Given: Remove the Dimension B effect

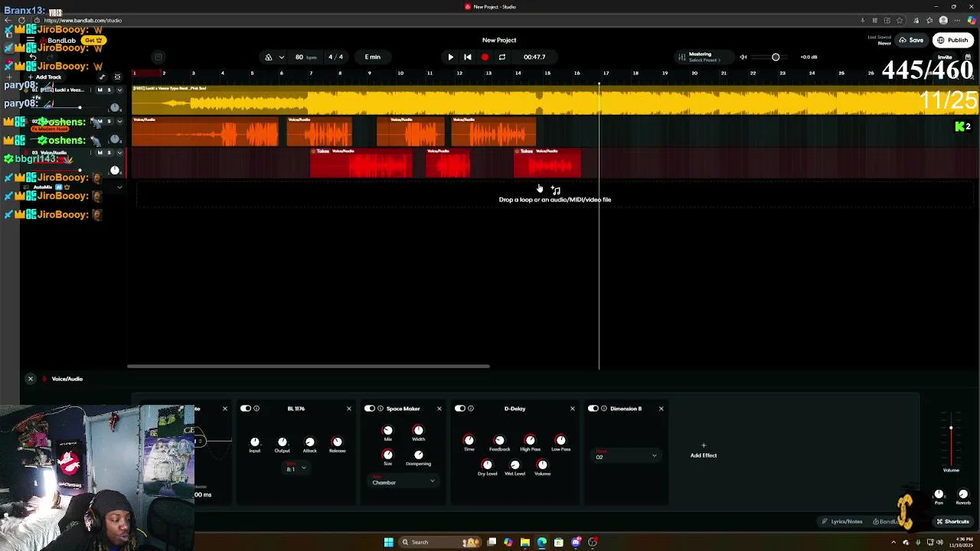Looking at the screenshot, I should click(x=661, y=409).
